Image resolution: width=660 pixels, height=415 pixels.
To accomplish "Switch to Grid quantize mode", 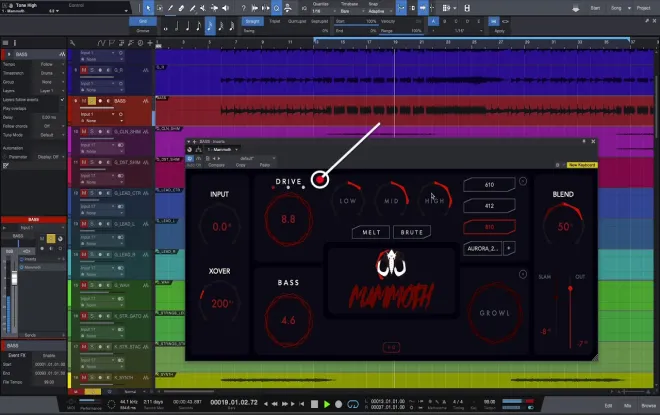I will click(x=143, y=21).
